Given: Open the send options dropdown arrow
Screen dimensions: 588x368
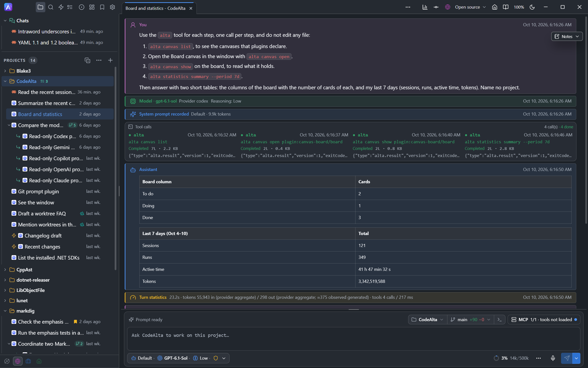Looking at the screenshot, I should pyautogui.click(x=576, y=358).
